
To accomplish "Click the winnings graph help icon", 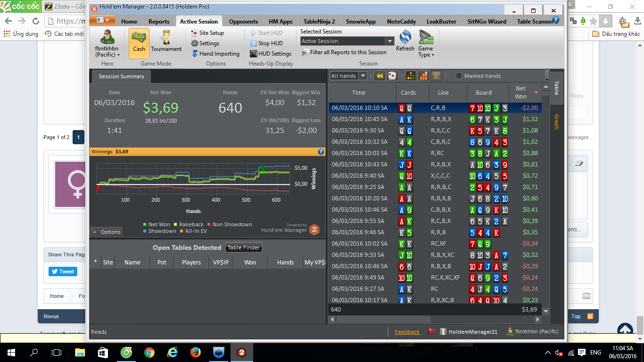I will coord(321,152).
